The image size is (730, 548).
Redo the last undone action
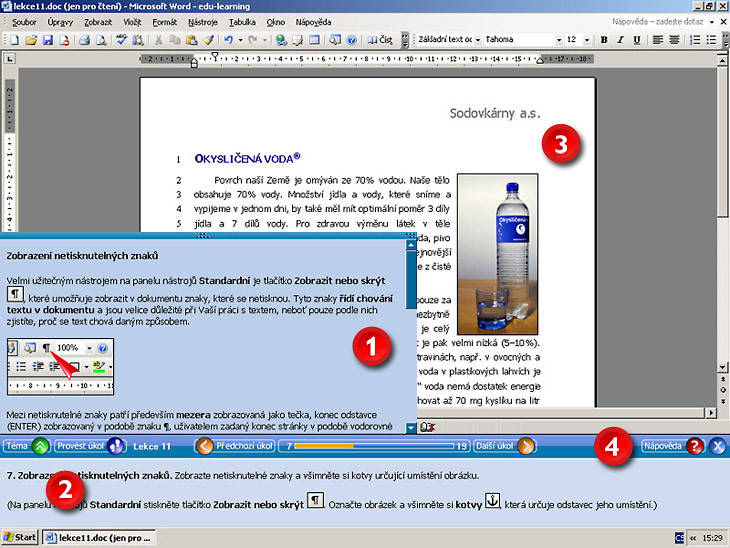(x=253, y=40)
